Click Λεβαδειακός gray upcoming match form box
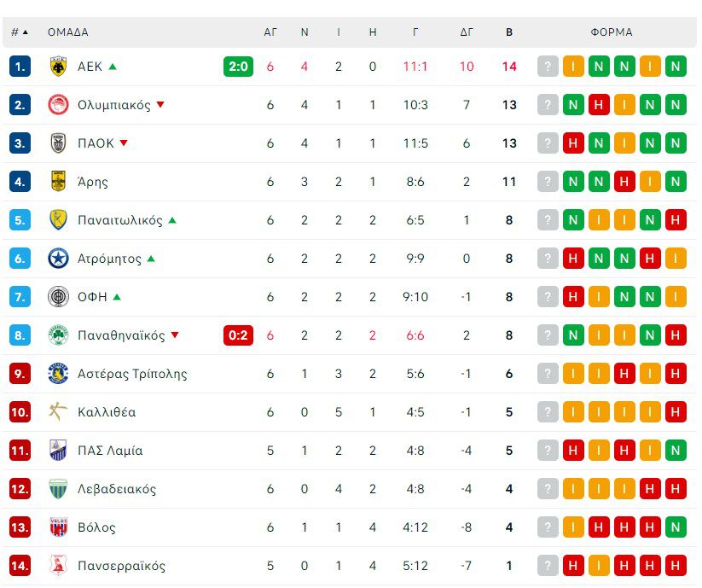 (x=548, y=489)
